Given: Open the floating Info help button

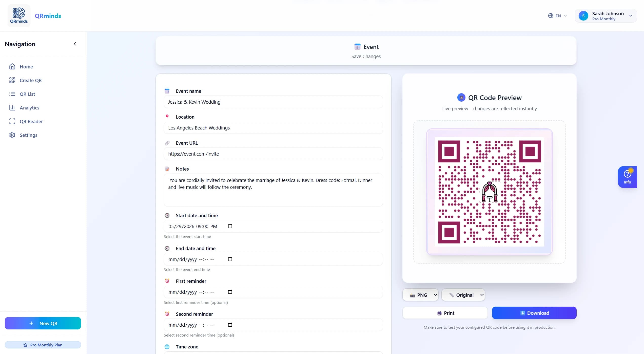Looking at the screenshot, I should [x=628, y=177].
